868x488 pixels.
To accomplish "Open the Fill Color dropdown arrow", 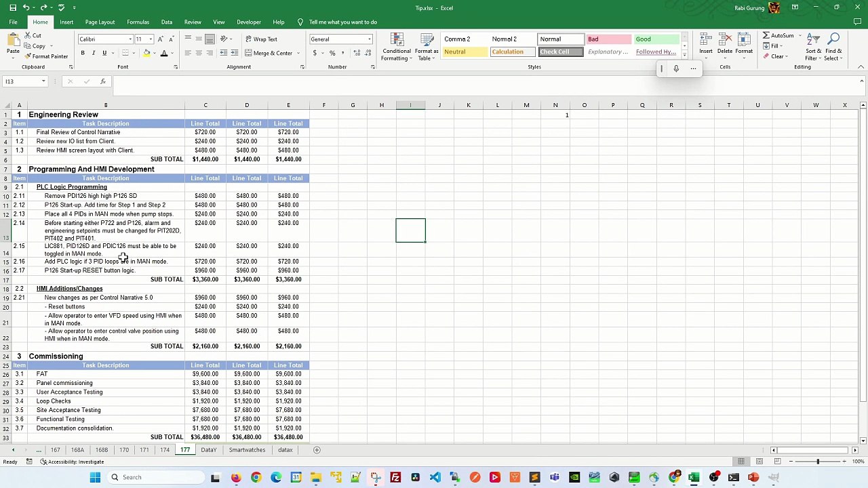I will click(x=154, y=53).
